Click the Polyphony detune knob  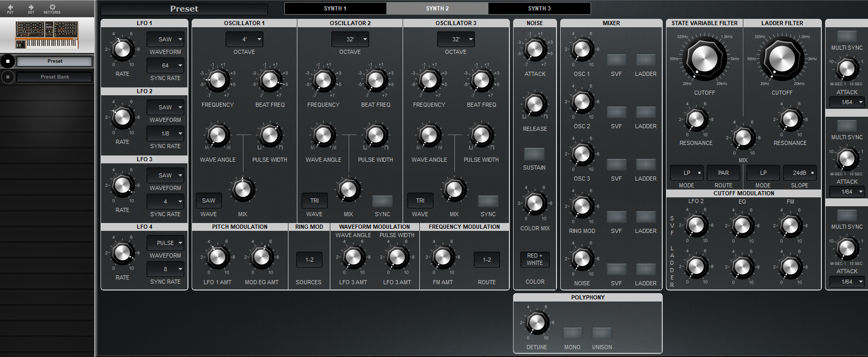pos(537,322)
